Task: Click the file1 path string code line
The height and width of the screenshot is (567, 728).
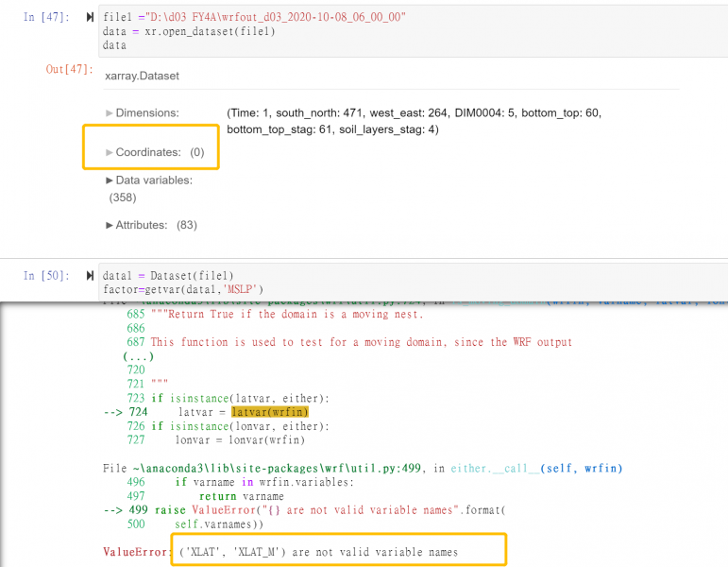Action: pyautogui.click(x=254, y=17)
